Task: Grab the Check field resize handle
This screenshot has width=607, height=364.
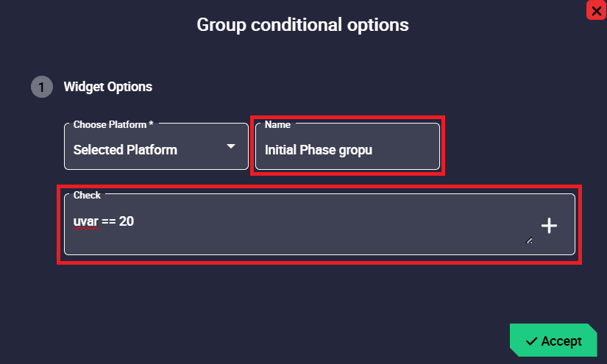Action: click(x=529, y=240)
